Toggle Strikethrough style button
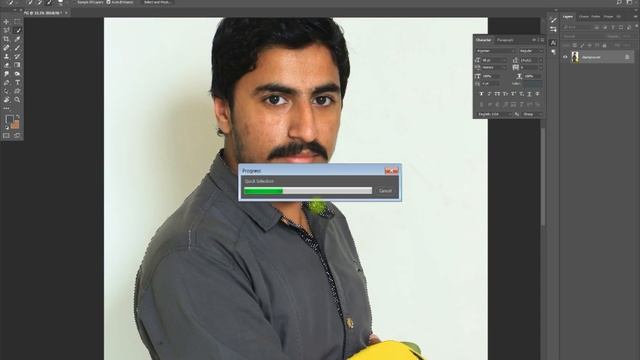The height and width of the screenshot is (360, 640). [538, 94]
